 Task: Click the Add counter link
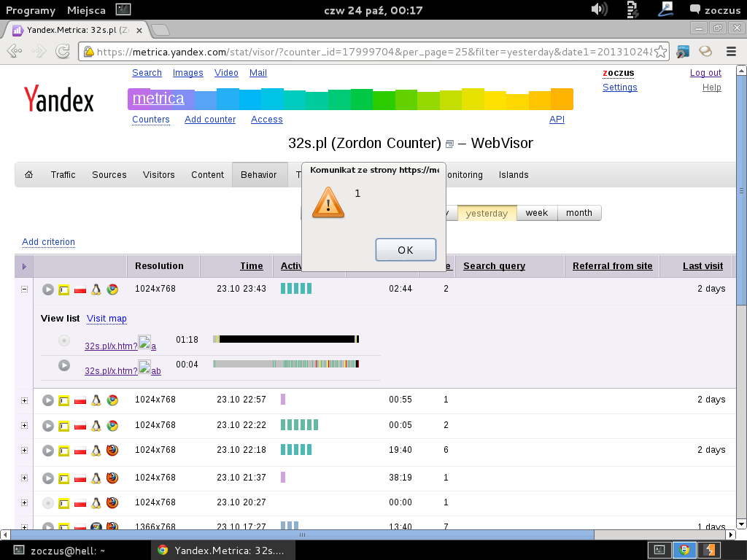(210, 120)
